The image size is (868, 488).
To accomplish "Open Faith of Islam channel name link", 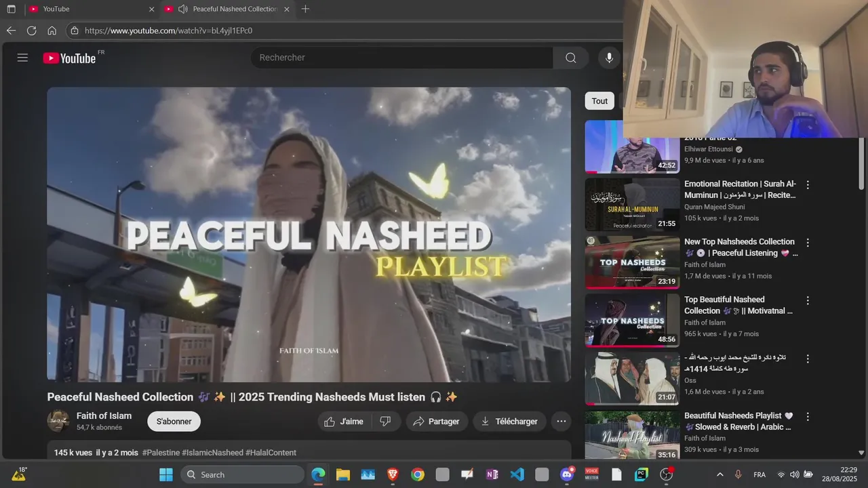I will 104,415.
